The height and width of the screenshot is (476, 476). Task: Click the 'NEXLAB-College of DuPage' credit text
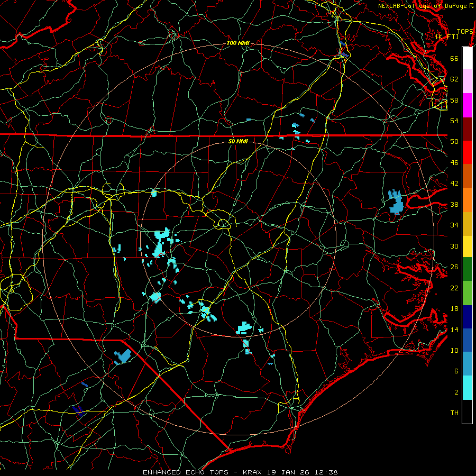pyautogui.click(x=422, y=6)
